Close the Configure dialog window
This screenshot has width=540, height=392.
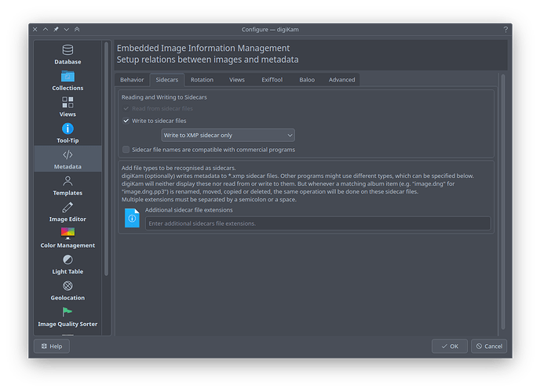click(x=35, y=29)
